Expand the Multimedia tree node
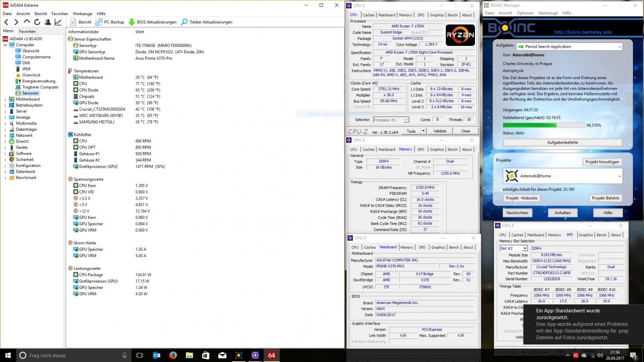This screenshot has height=362, width=644. coord(5,123)
